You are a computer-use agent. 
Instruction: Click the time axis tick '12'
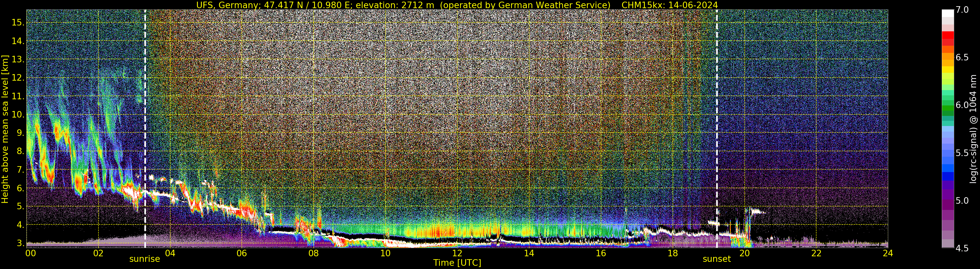point(457,253)
